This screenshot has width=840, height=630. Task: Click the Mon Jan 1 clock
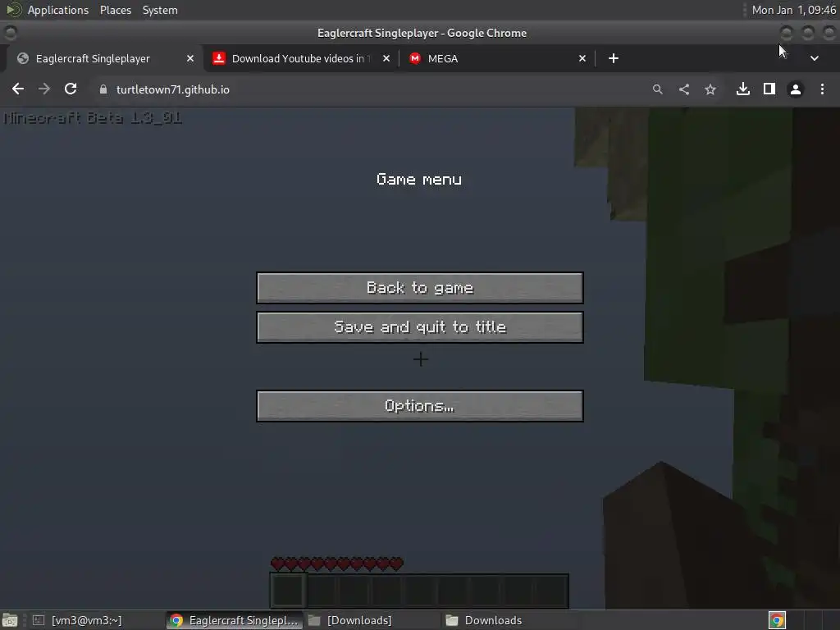click(794, 10)
